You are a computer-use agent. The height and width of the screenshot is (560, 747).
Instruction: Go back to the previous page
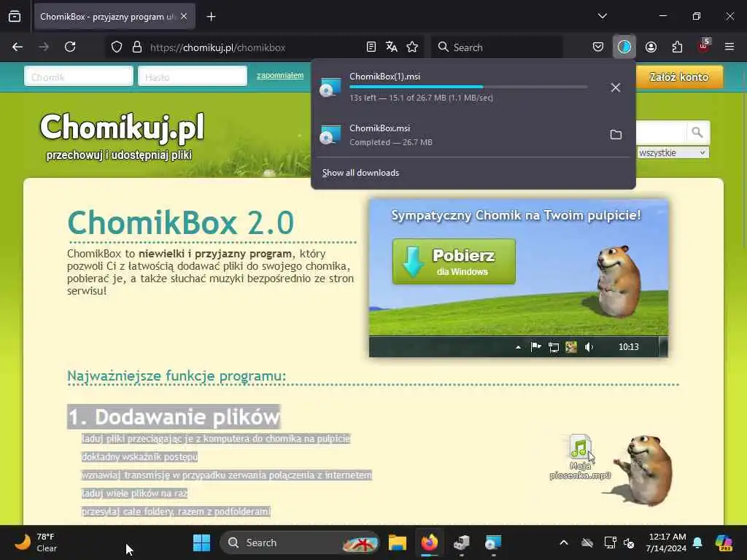pyautogui.click(x=18, y=47)
